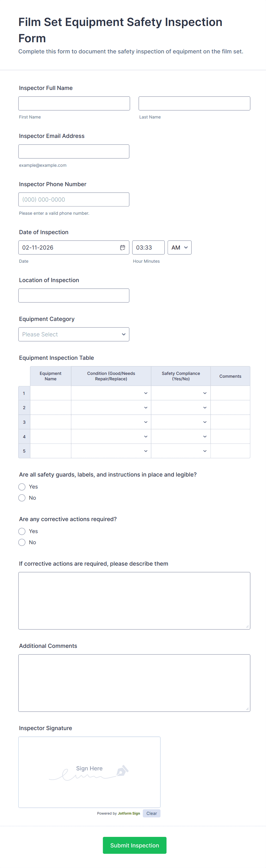Open Safety Compliance dropdown in row 3
This screenshot has width=266, height=868.
pyautogui.click(x=180, y=422)
